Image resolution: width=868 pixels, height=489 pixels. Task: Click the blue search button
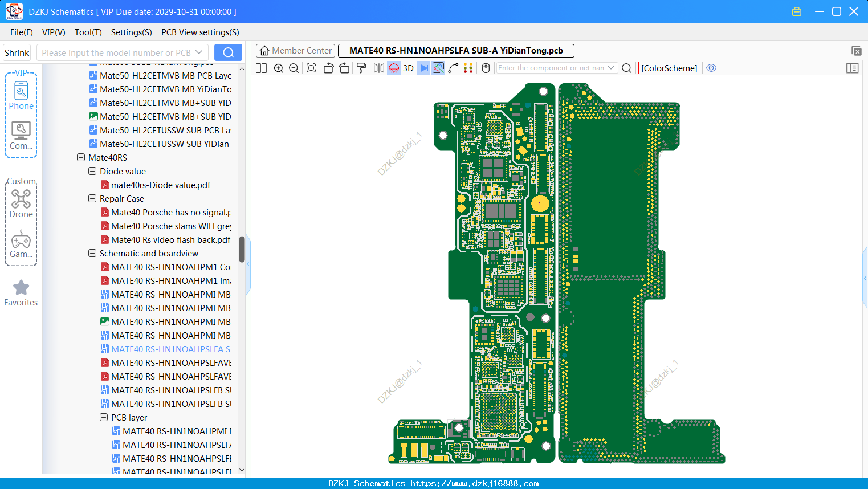point(228,52)
